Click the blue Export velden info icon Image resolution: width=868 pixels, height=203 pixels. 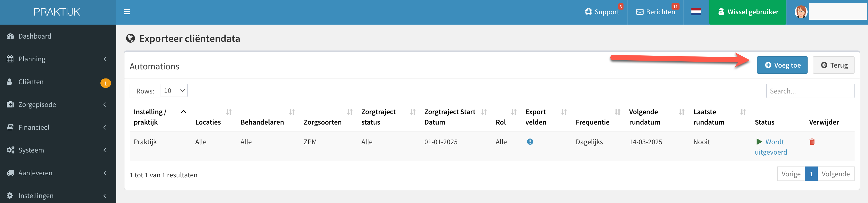tap(530, 142)
